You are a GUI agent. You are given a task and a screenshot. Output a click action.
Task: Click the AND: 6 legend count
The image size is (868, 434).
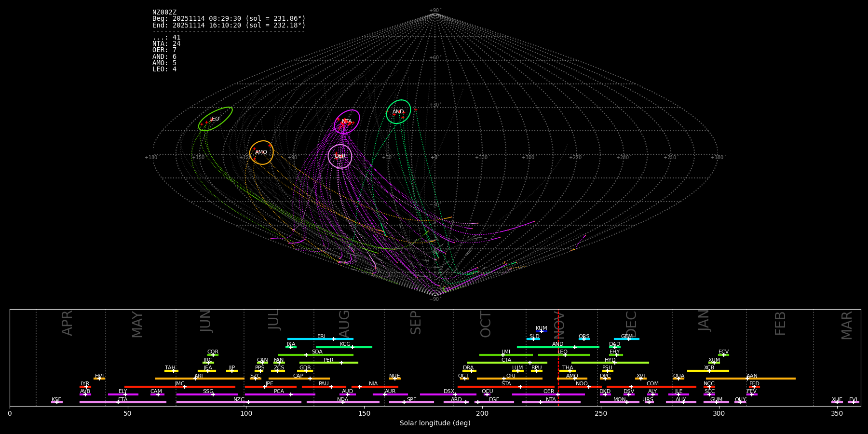tap(164, 56)
